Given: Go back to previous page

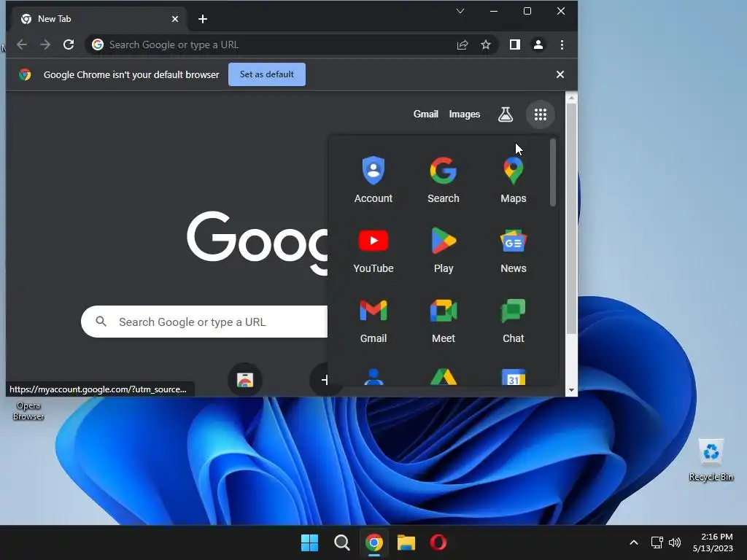Looking at the screenshot, I should coord(21,44).
